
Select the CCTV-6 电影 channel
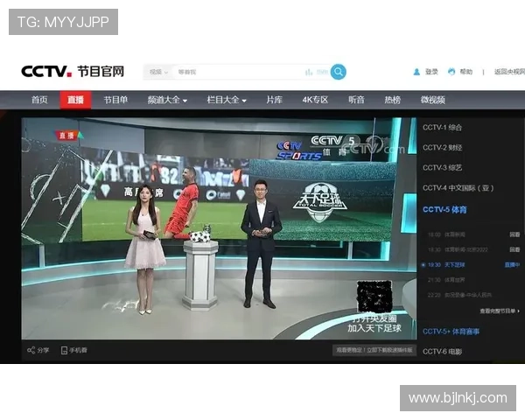tap(445, 351)
